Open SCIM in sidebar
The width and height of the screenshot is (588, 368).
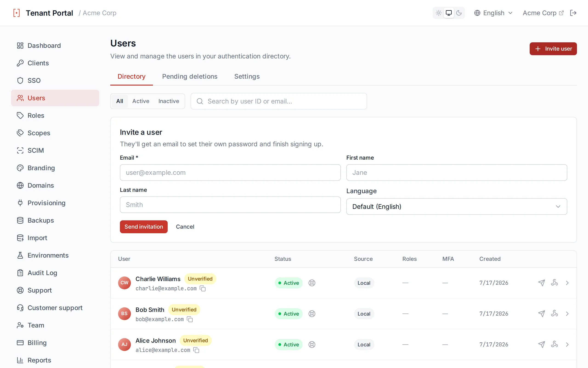pyautogui.click(x=55, y=150)
